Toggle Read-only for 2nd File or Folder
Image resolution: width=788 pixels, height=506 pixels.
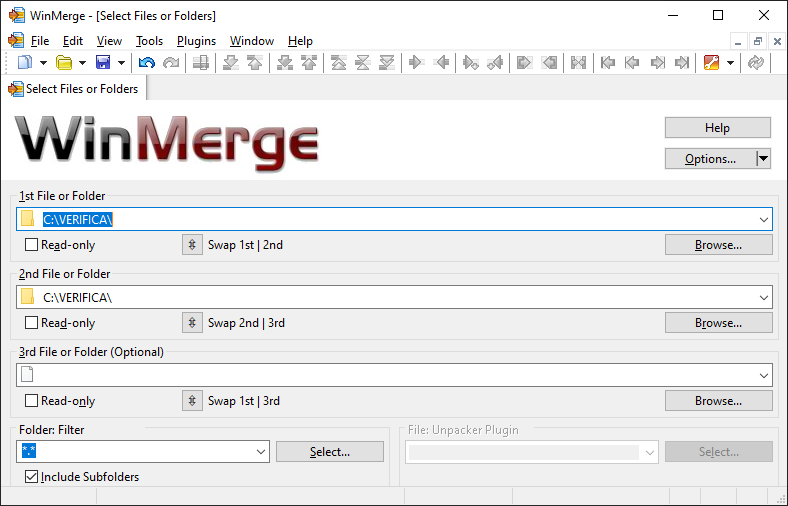[x=31, y=323]
